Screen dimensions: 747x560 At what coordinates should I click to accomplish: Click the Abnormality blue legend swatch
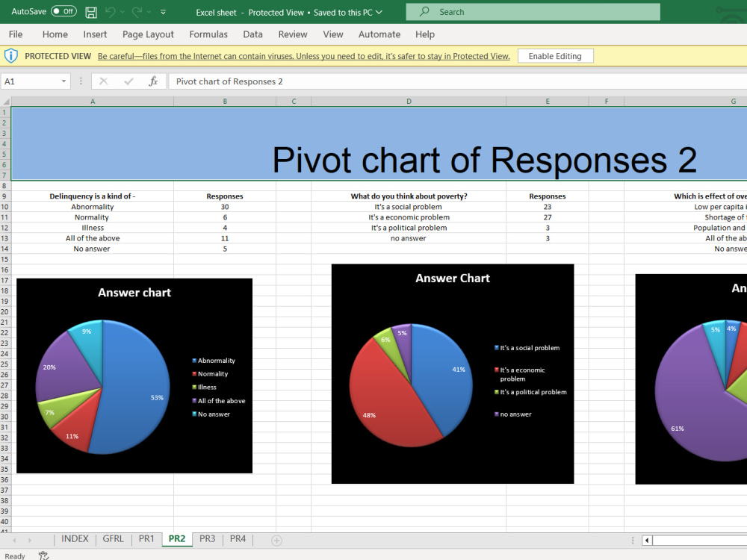pyautogui.click(x=194, y=361)
